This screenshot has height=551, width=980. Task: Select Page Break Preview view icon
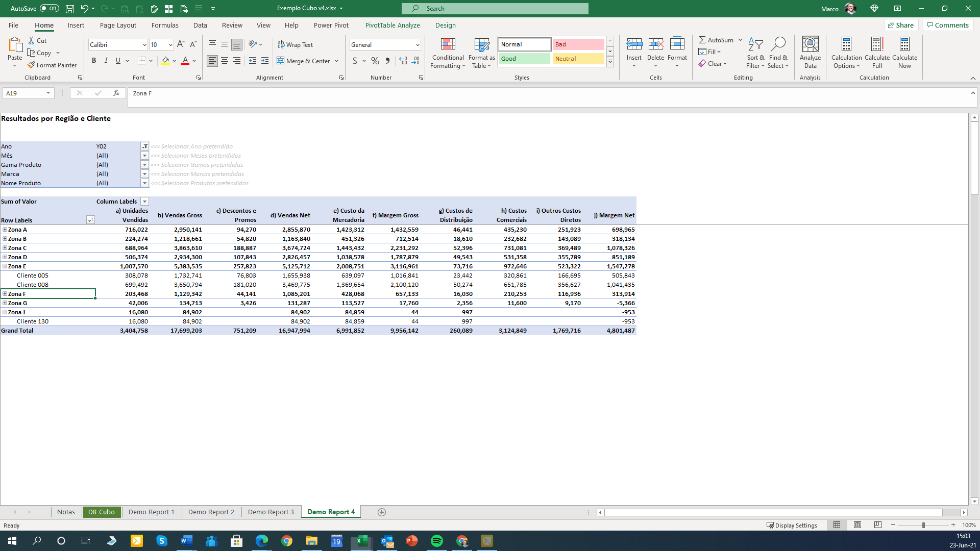click(878, 525)
